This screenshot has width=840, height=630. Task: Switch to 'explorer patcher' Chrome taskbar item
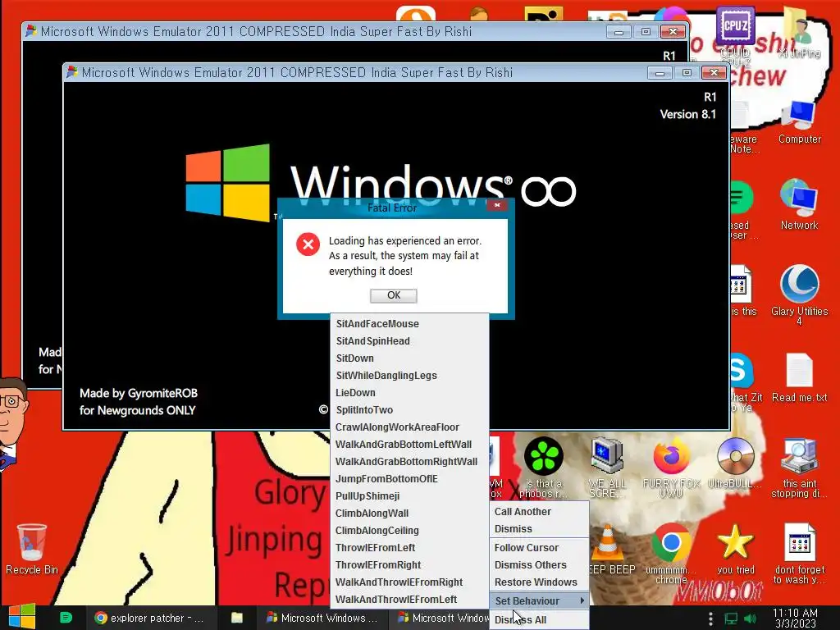[150, 618]
